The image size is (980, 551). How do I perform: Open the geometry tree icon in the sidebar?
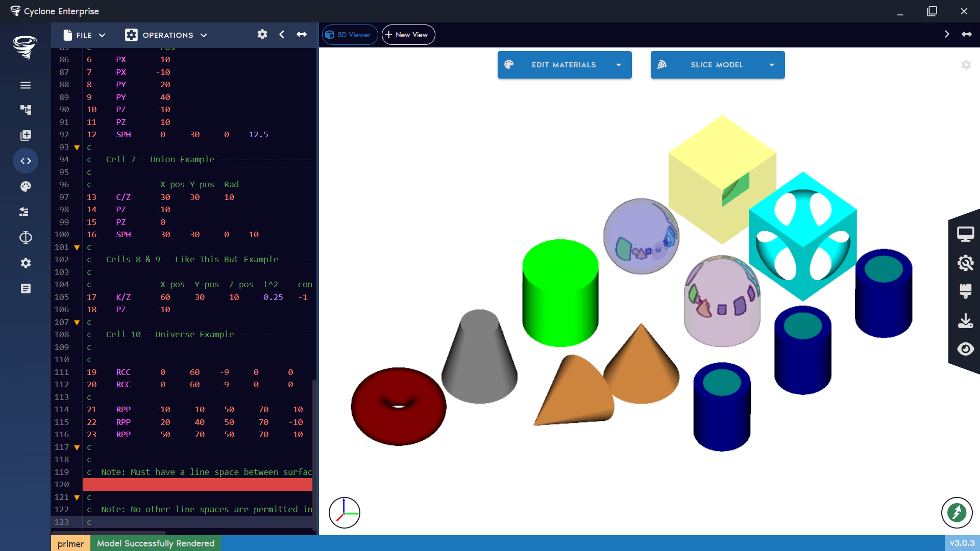click(x=26, y=110)
